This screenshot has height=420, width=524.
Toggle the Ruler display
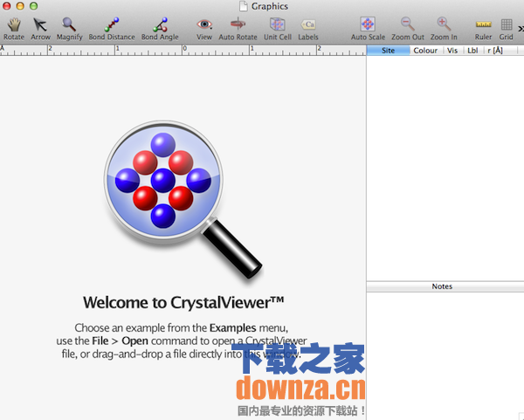point(483,29)
